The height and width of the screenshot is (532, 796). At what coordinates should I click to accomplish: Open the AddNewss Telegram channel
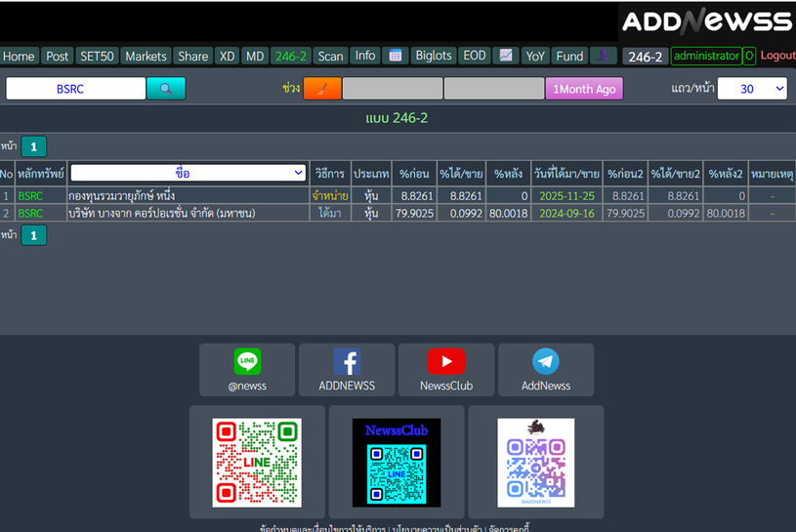pos(546,370)
